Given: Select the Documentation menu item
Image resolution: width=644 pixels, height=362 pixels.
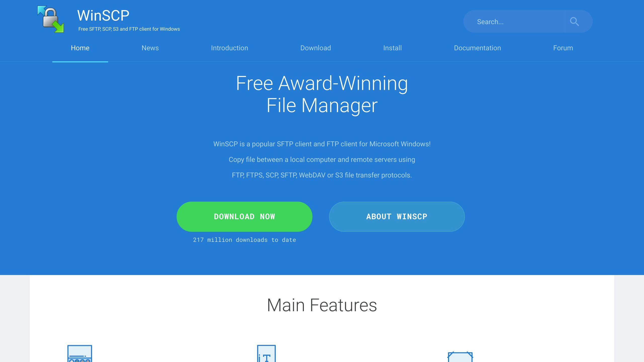Looking at the screenshot, I should pos(477,48).
